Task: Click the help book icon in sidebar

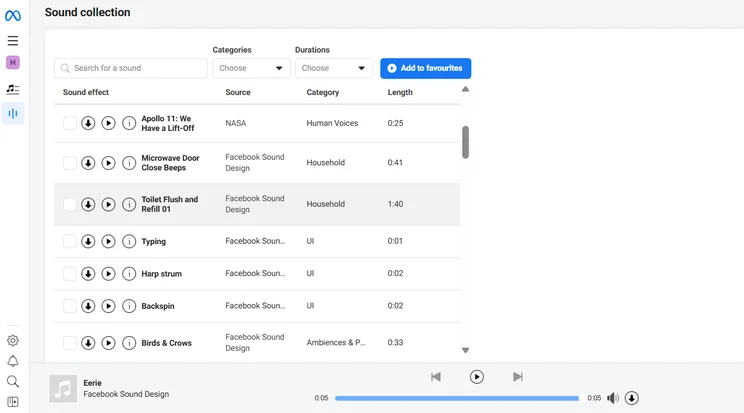Action: pos(13,402)
